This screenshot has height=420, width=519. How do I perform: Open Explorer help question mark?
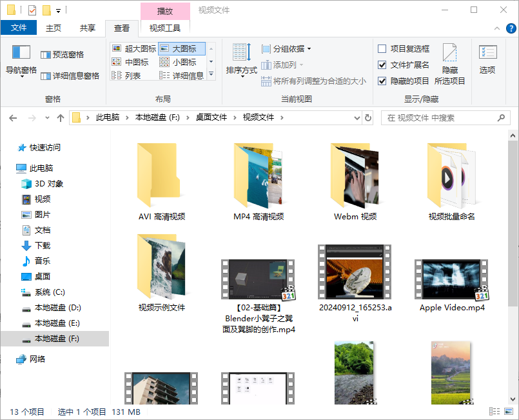point(511,28)
